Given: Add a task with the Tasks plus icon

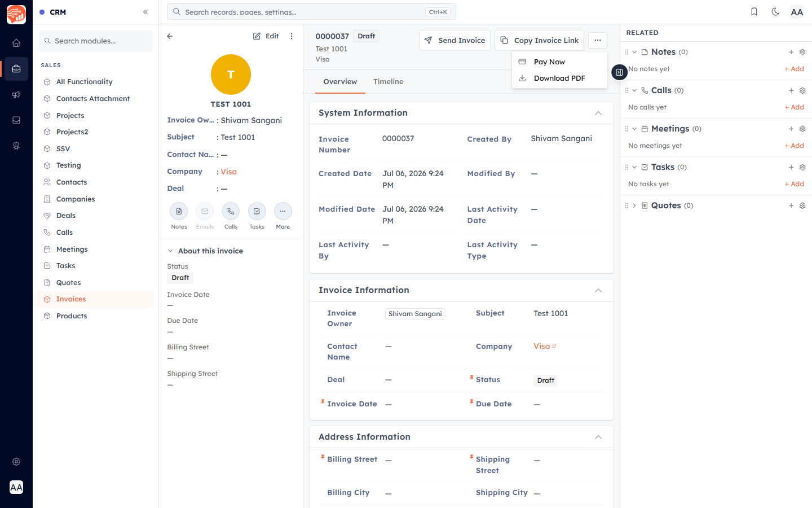Looking at the screenshot, I should pos(791,167).
